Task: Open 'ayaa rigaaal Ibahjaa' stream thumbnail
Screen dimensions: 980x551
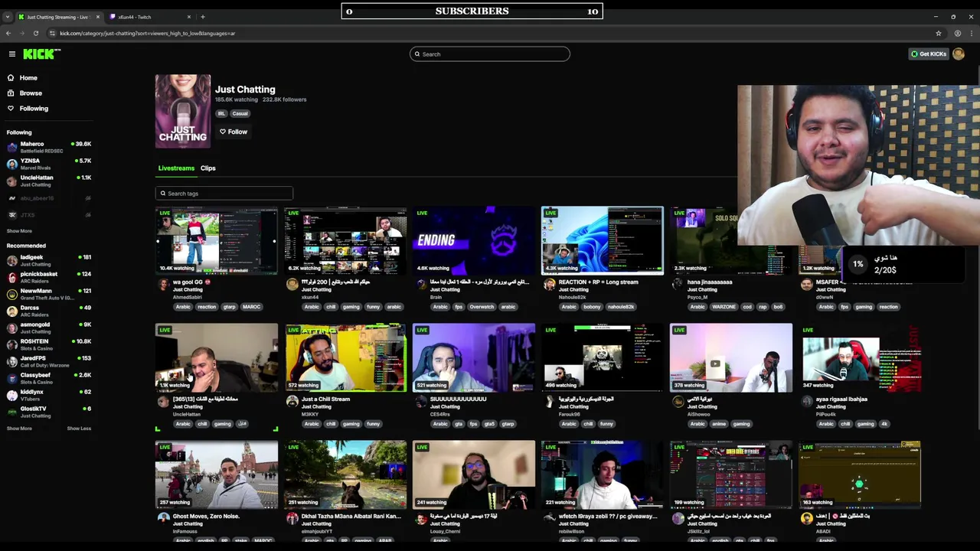Action: point(860,357)
